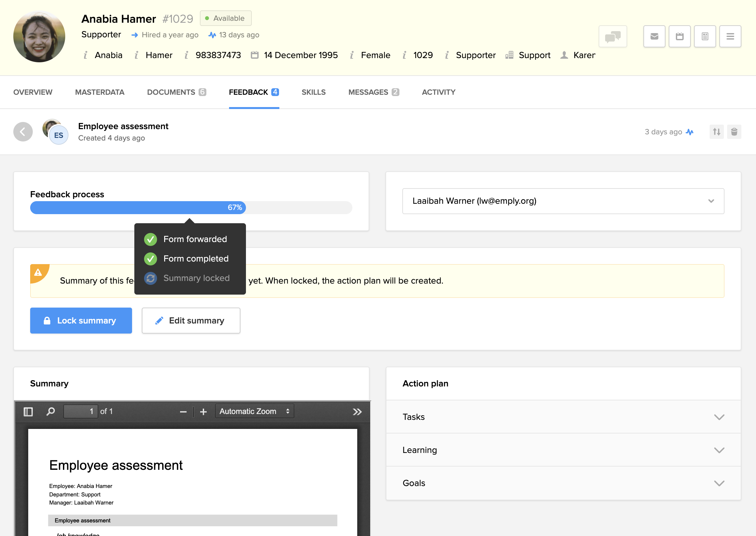
Task: Click the Lock summary button
Action: (81, 321)
